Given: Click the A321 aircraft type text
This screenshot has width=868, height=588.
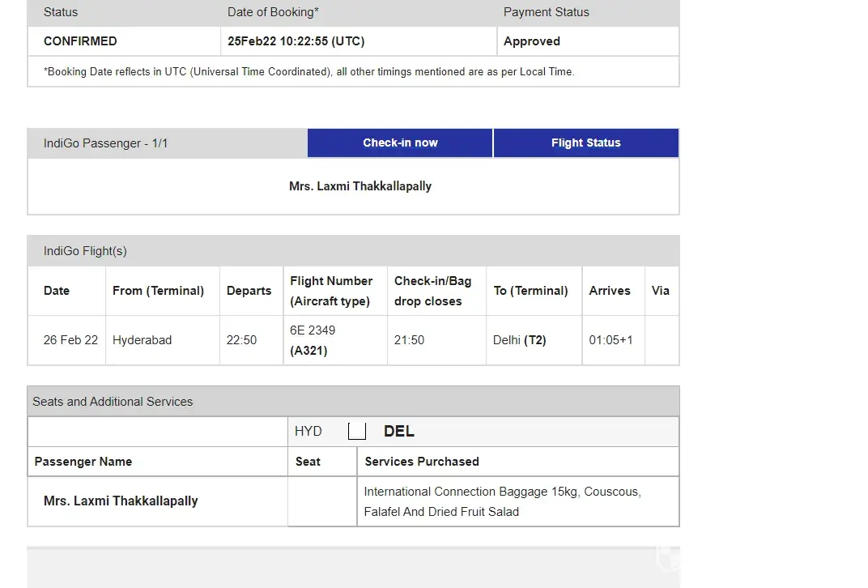Looking at the screenshot, I should (308, 351).
